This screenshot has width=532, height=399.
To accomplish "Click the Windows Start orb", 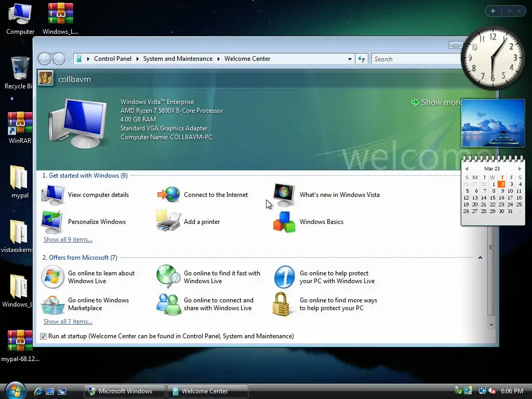I will click(x=16, y=391).
